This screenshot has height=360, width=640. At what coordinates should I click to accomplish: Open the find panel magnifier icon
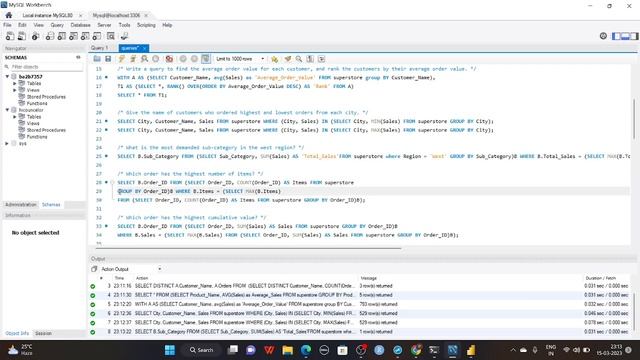(x=299, y=59)
